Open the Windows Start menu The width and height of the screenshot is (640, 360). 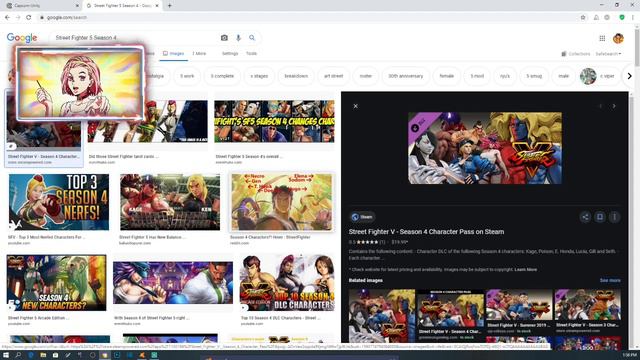(6, 355)
